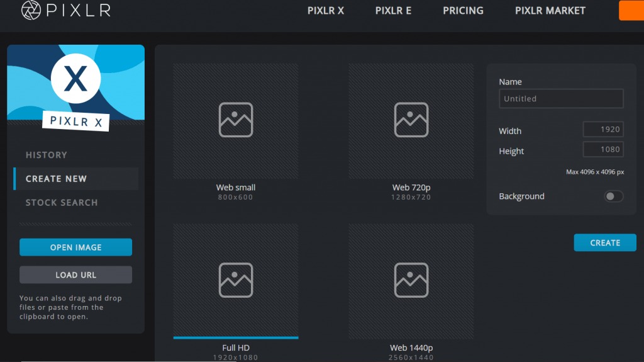Choose the Full HD image placeholder icon
This screenshot has width=644, height=362.
coord(236,280)
